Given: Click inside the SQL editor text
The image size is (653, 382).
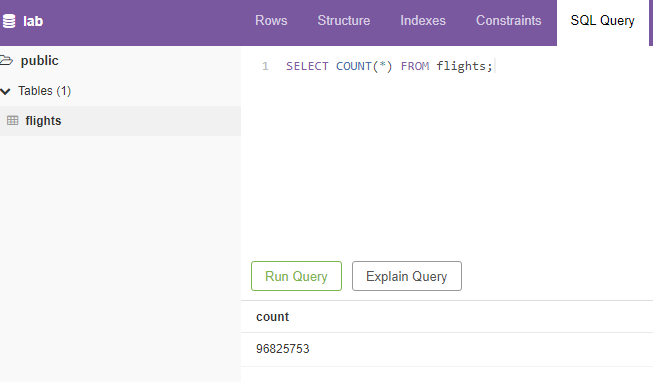Looking at the screenshot, I should tap(389, 66).
